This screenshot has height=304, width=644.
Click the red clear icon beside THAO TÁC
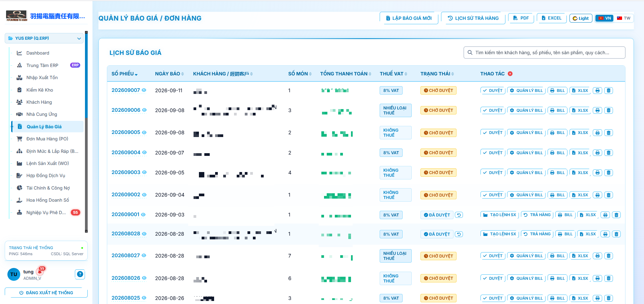point(510,74)
